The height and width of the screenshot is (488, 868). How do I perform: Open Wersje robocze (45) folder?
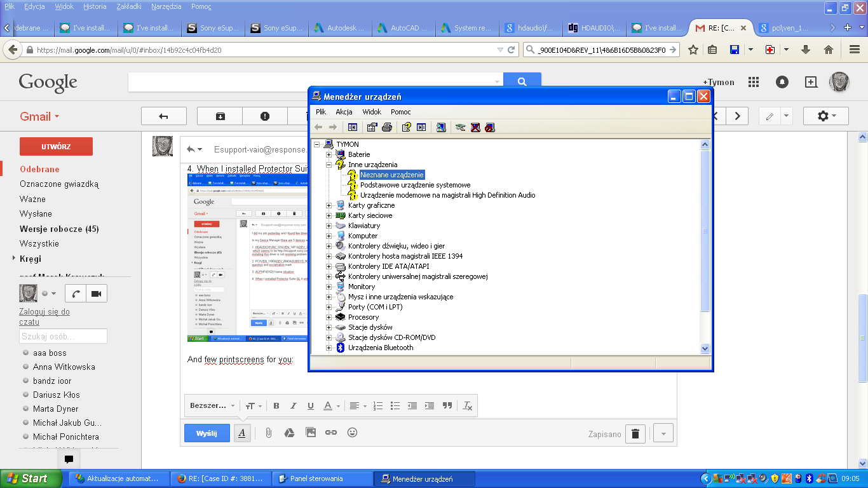[x=59, y=229]
